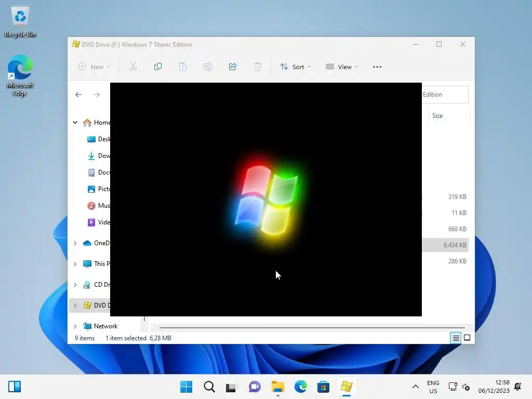Click ENG US language indicator
The width and height of the screenshot is (532, 399).
[433, 387]
